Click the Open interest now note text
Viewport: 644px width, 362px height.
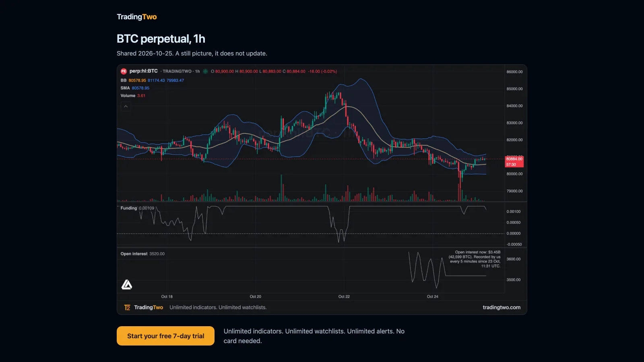475,259
